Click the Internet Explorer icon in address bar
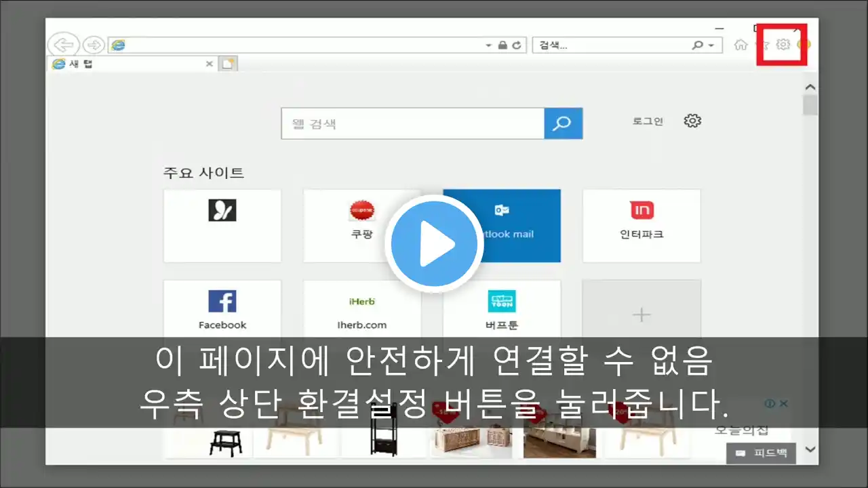The width and height of the screenshot is (868, 488). click(x=118, y=45)
